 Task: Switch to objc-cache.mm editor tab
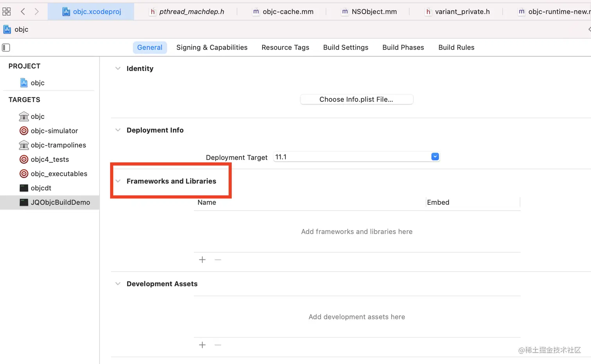coord(283,12)
